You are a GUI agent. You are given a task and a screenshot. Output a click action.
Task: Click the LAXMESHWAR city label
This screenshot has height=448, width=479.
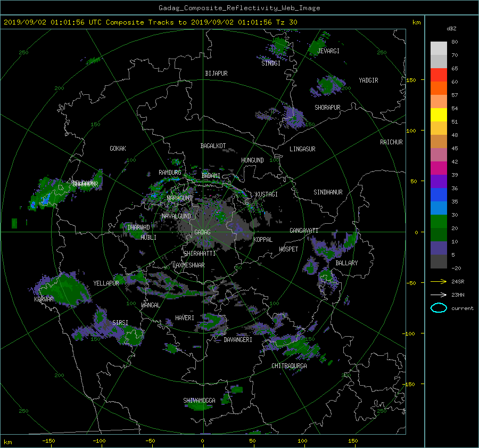(x=188, y=265)
